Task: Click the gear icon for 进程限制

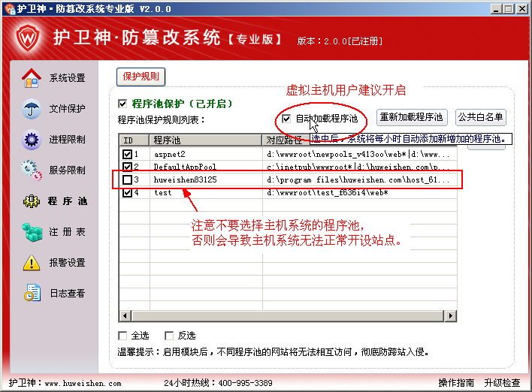Action: [32, 140]
